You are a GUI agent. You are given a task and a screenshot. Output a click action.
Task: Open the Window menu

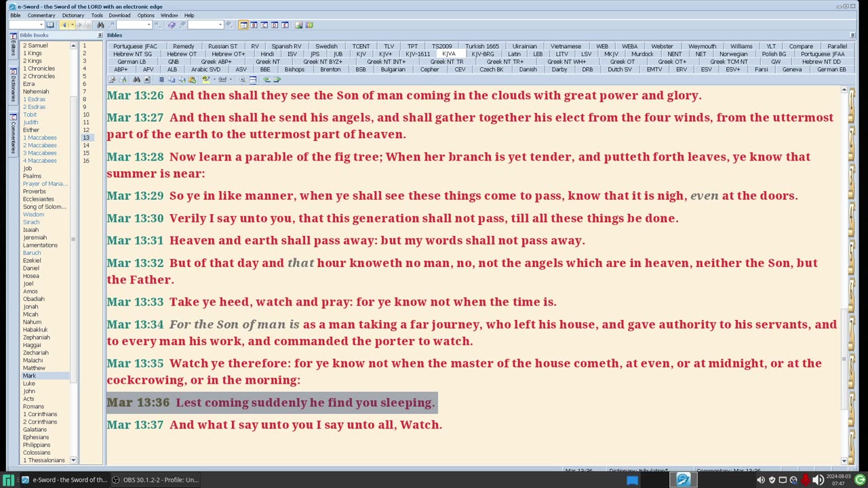(x=170, y=15)
